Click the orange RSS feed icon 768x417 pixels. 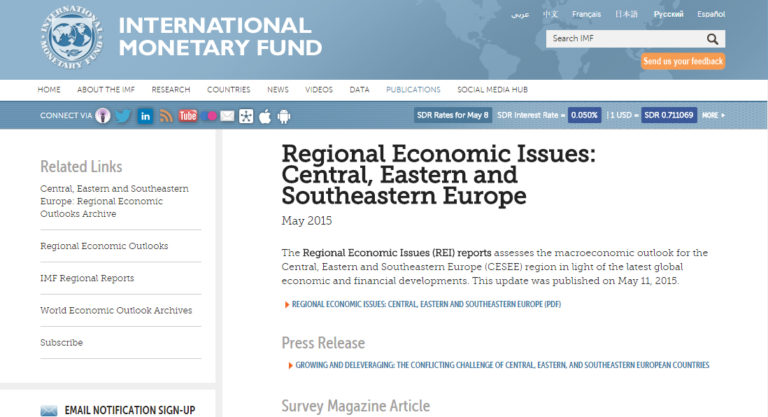[x=166, y=116]
